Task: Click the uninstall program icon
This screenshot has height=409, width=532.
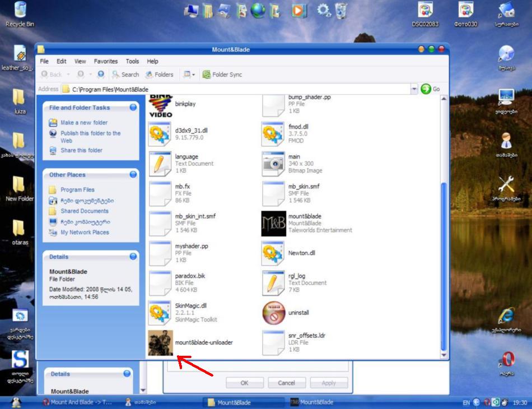Action: click(x=273, y=313)
